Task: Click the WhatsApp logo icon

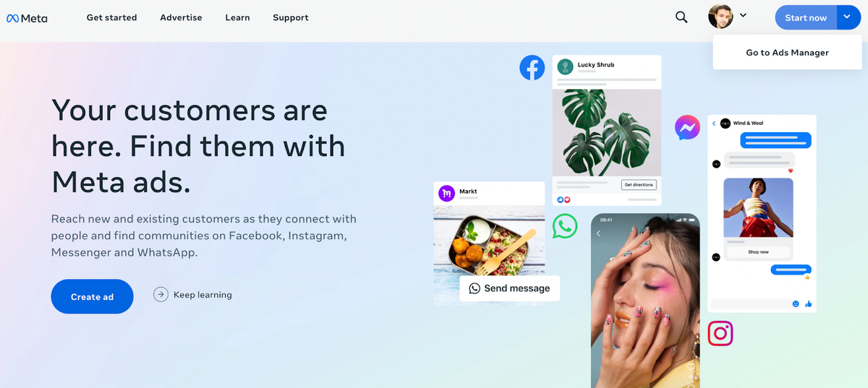Action: tap(565, 225)
